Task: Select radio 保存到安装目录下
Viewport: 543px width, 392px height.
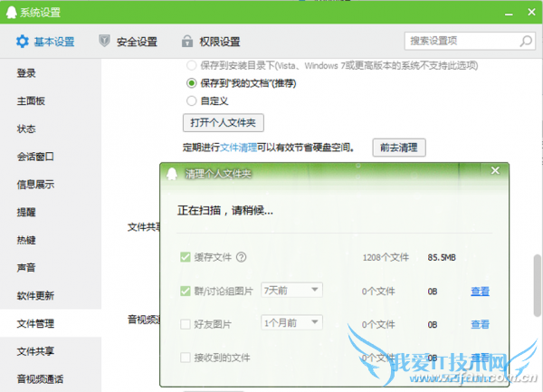Action: pos(192,65)
